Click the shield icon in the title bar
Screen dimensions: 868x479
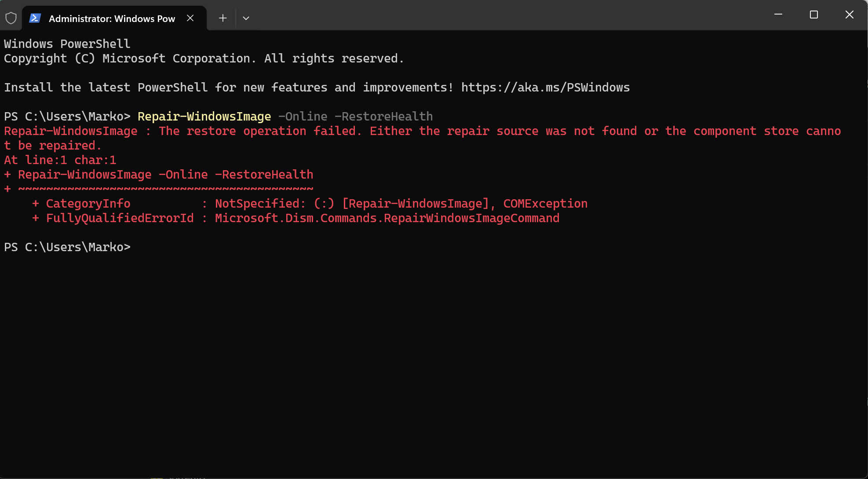pos(11,18)
